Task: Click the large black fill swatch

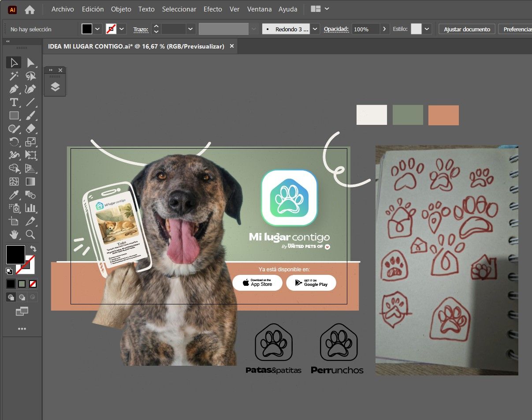Action: 15,255
